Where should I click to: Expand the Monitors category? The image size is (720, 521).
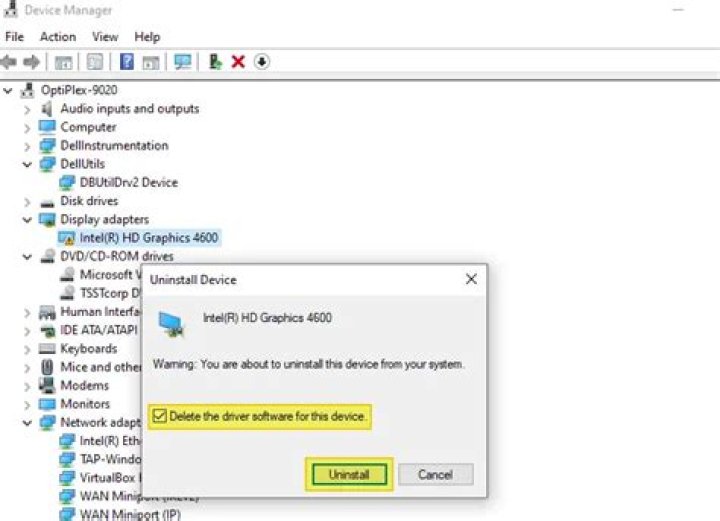[x=27, y=405]
